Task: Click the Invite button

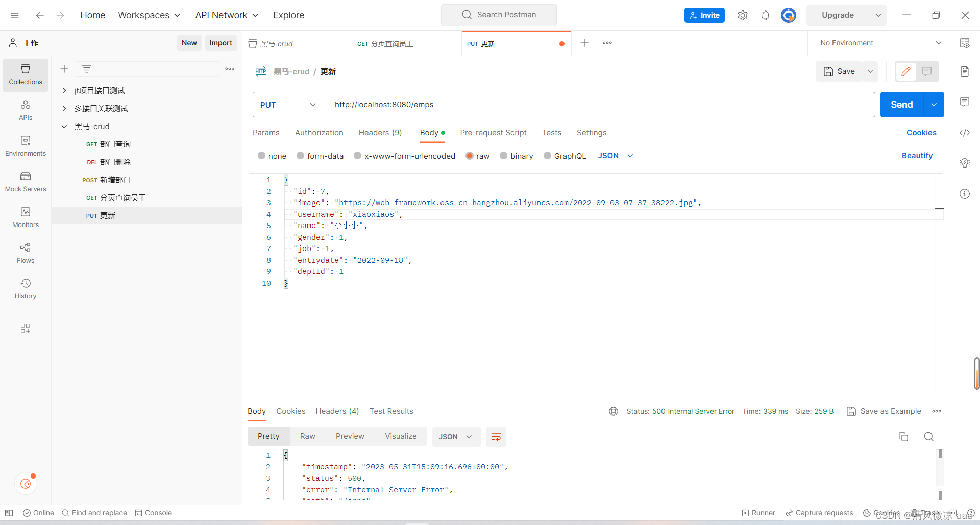Action: 704,15
